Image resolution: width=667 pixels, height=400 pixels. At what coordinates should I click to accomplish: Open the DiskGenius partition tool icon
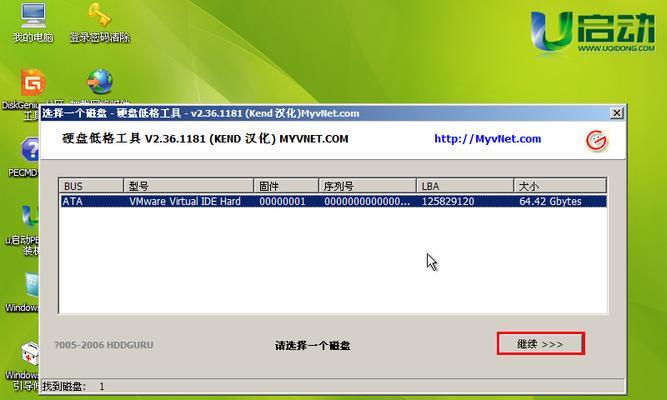pos(33,82)
